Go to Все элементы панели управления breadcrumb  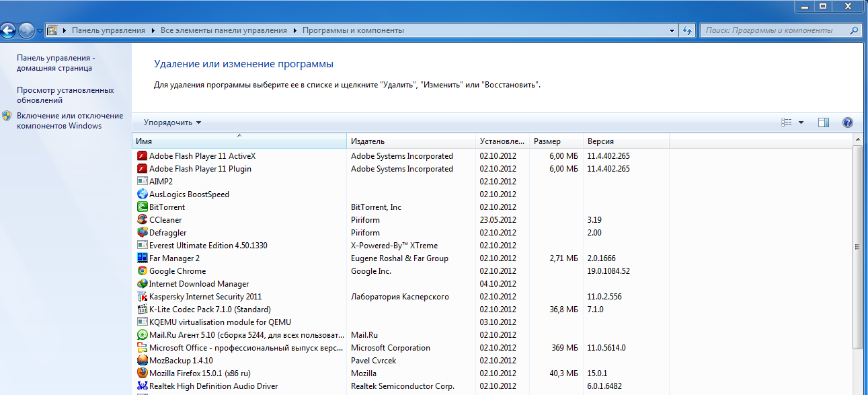tap(224, 30)
